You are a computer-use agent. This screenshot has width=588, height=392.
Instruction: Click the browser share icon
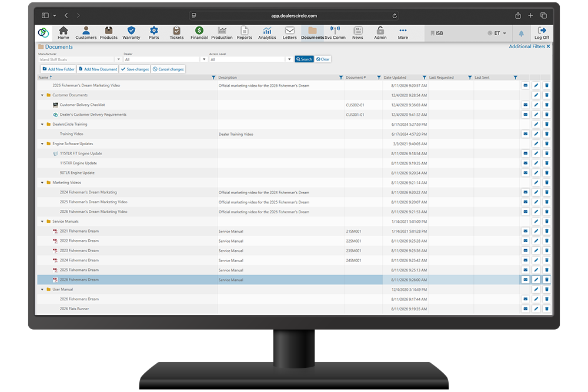tap(518, 15)
